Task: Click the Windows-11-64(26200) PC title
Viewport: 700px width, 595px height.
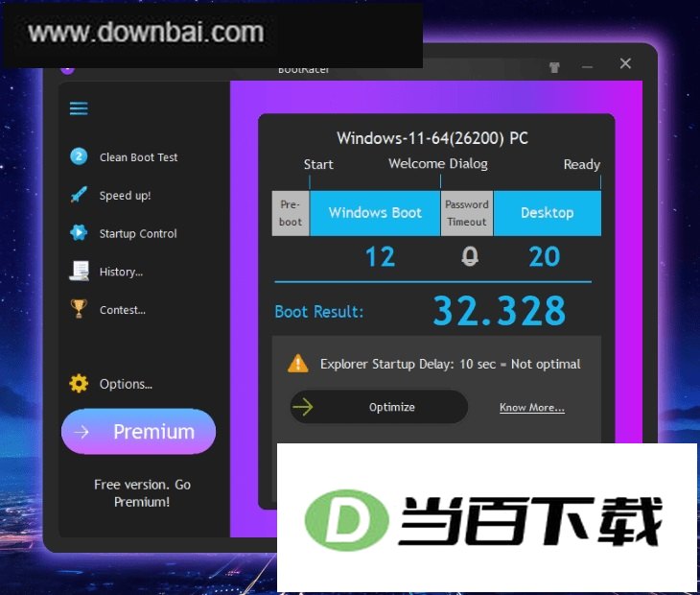Action: pos(432,138)
